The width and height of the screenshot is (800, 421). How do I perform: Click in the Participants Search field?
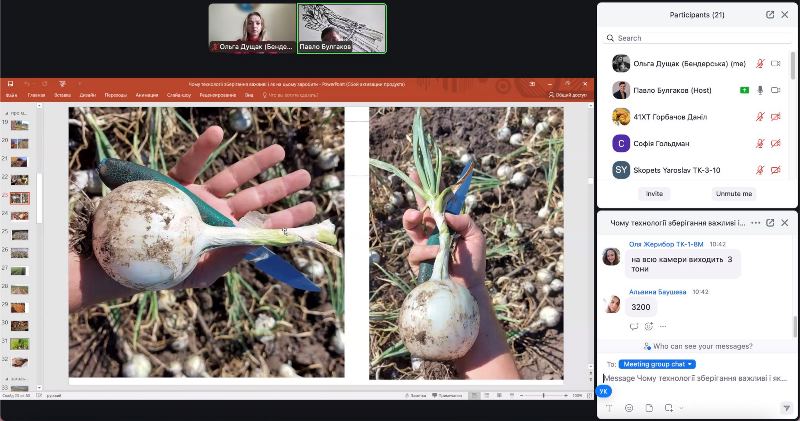point(697,38)
